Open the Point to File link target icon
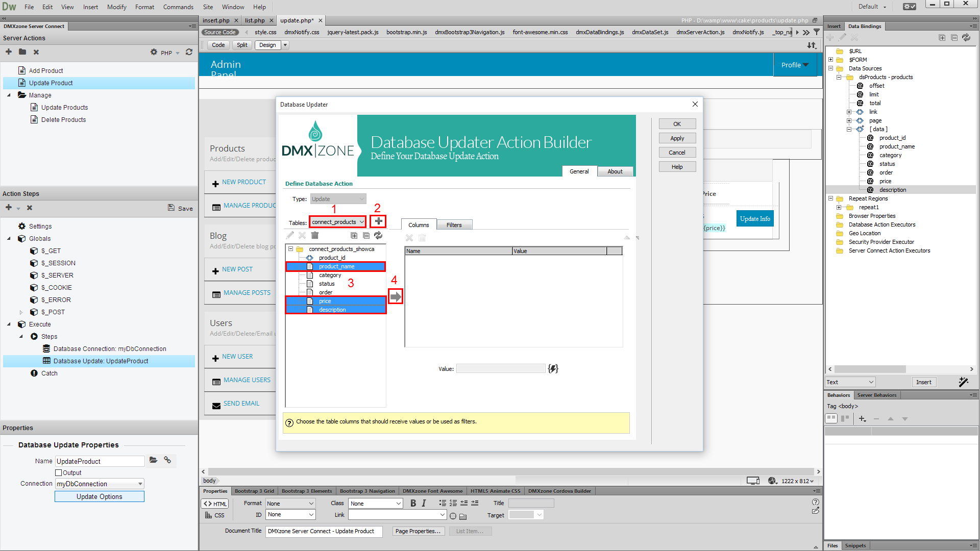 coord(453,516)
